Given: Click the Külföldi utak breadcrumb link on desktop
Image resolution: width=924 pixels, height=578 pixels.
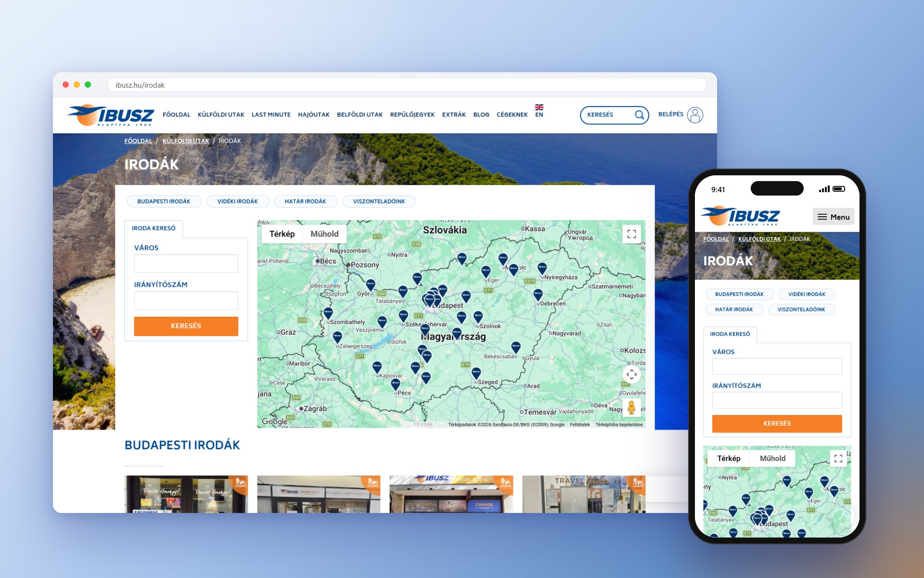Looking at the screenshot, I should pyautogui.click(x=186, y=141).
